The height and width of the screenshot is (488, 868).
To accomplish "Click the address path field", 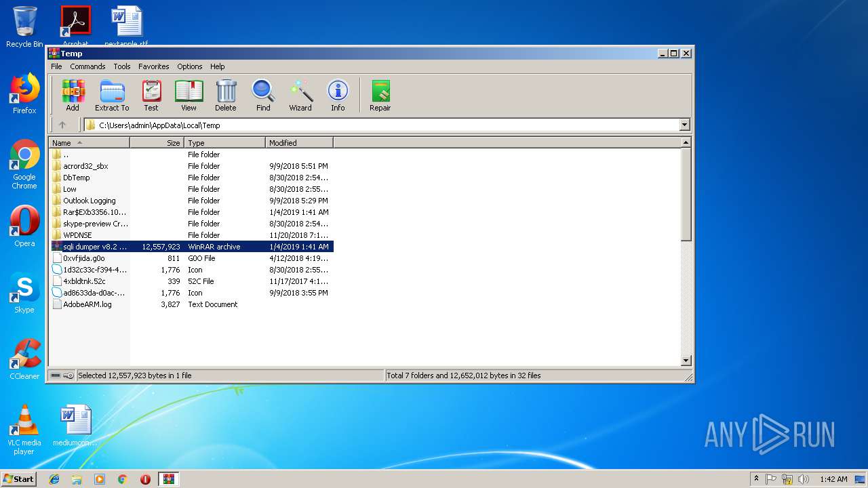I will (x=382, y=125).
